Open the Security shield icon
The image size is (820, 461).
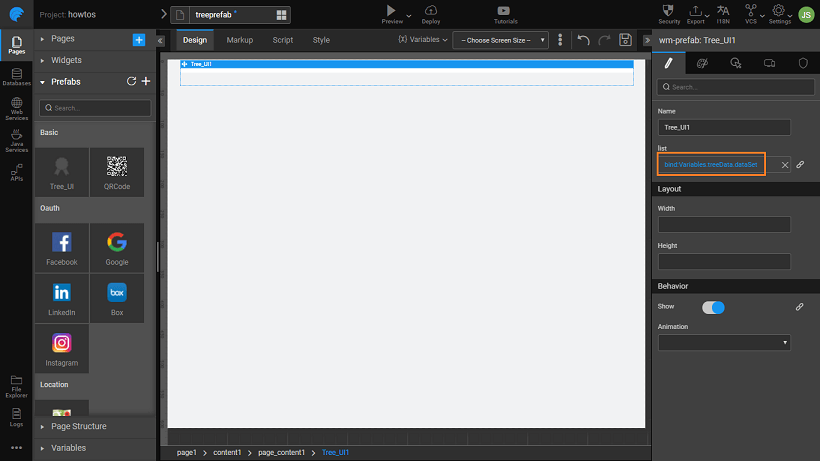[669, 12]
